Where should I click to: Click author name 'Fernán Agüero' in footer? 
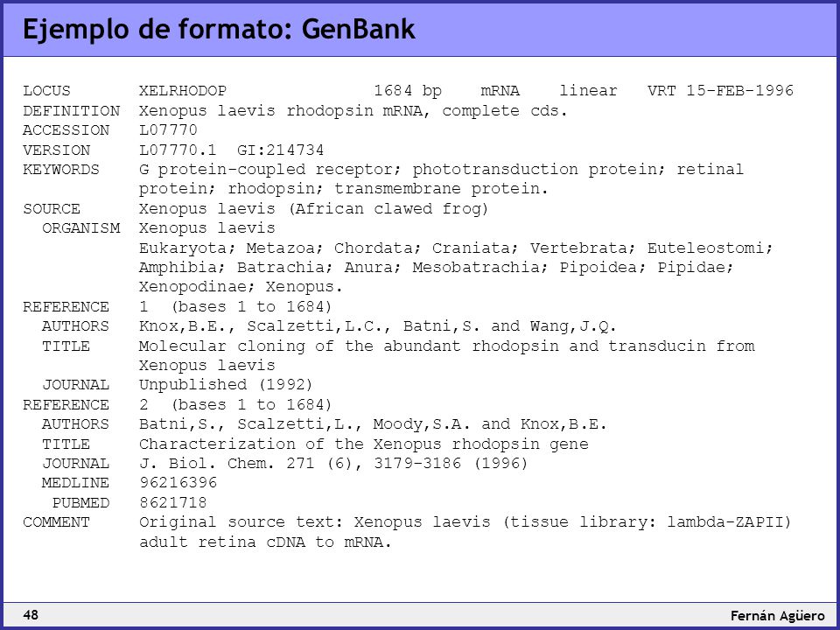click(x=777, y=615)
